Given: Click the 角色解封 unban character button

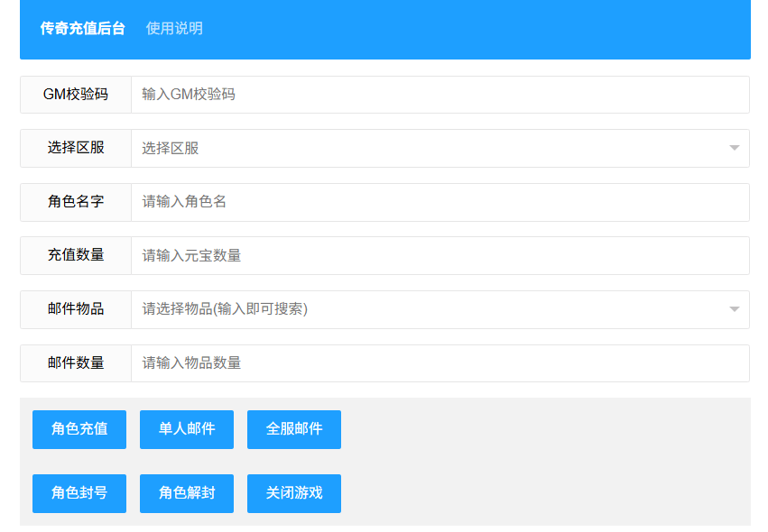Looking at the screenshot, I should click(186, 493).
